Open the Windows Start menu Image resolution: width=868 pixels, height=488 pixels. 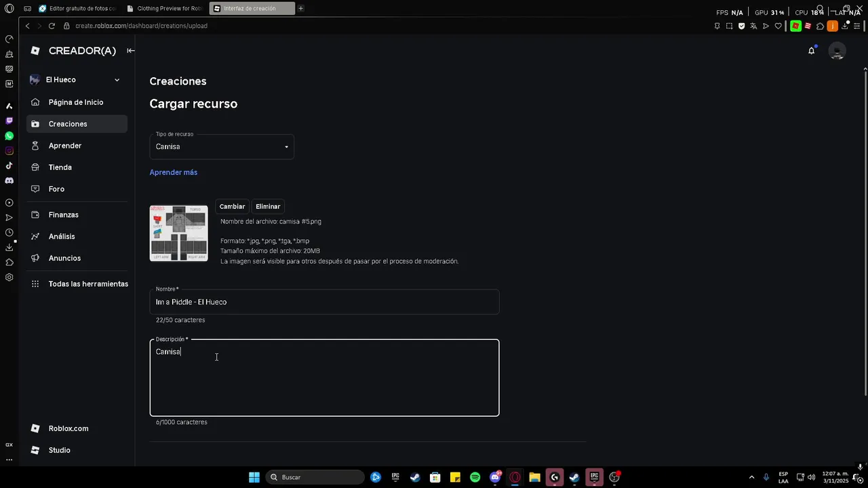tap(254, 477)
